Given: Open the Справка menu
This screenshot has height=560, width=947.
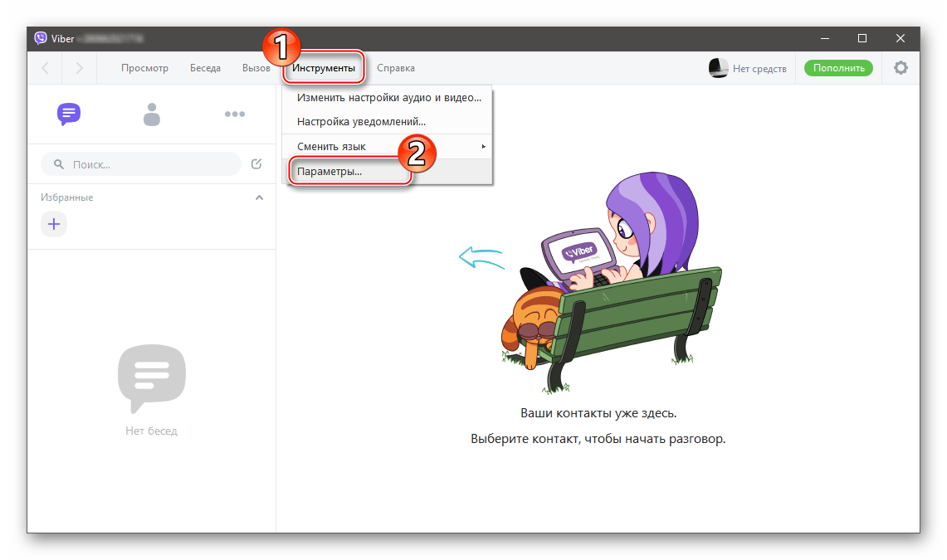Looking at the screenshot, I should [x=396, y=68].
